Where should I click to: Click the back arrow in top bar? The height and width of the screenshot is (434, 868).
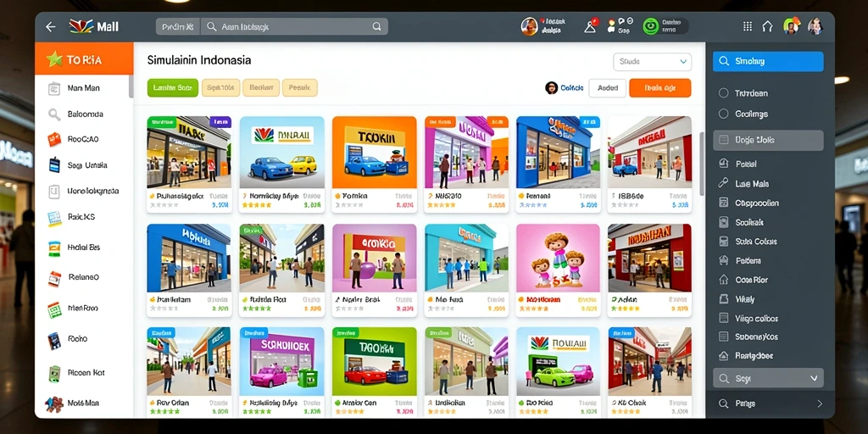pyautogui.click(x=50, y=26)
